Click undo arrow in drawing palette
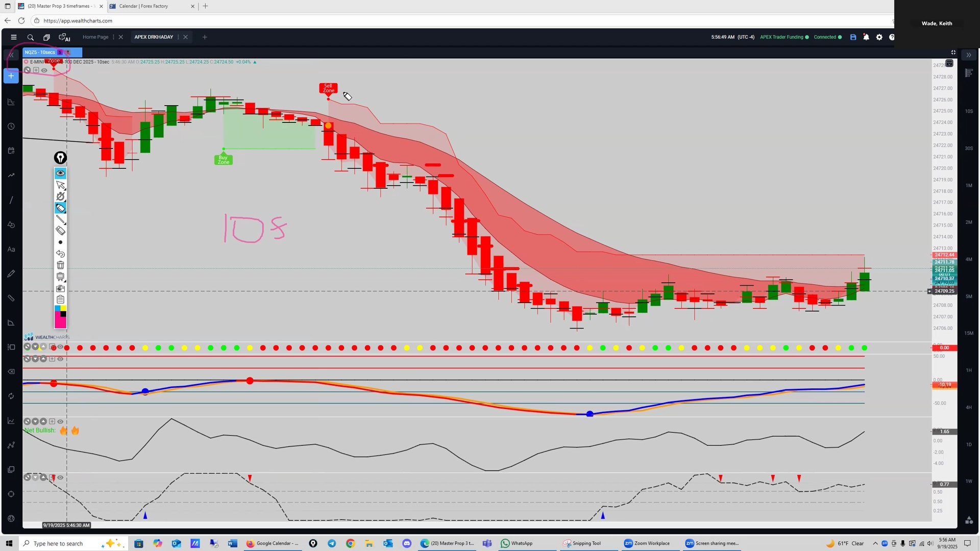Viewport: 980px width, 551px height. pyautogui.click(x=60, y=254)
